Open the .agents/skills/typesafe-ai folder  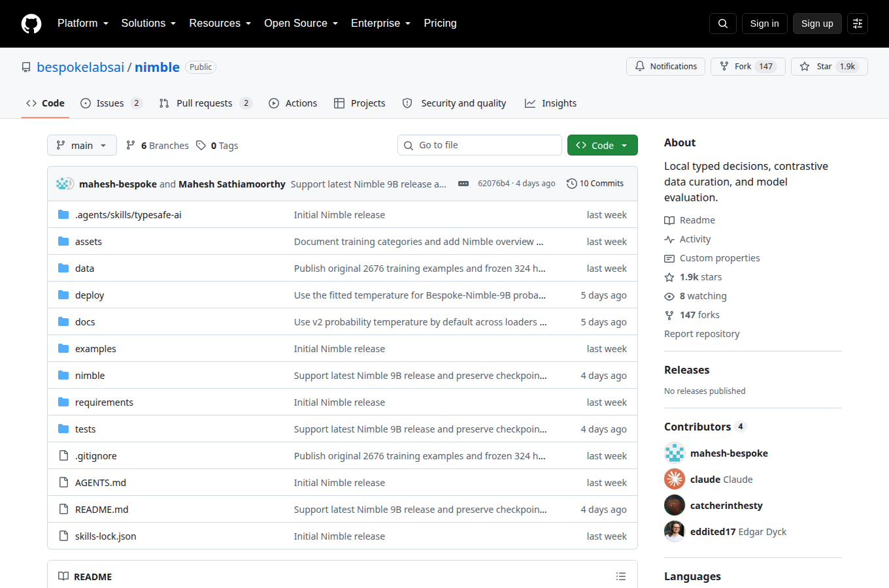(128, 215)
